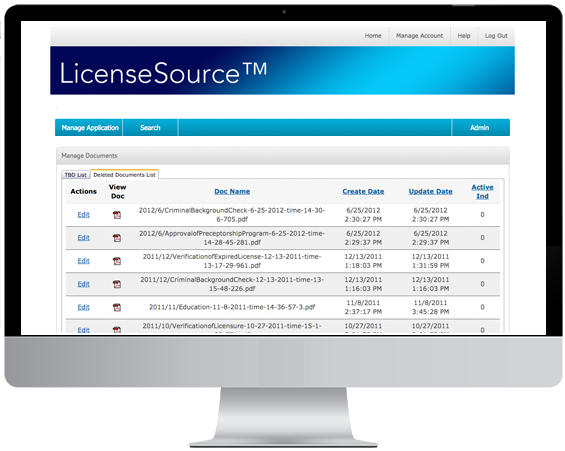
Task: Select doc name 2012/6/ApprovalofPreceptorshipProgram text
Action: tap(232, 238)
